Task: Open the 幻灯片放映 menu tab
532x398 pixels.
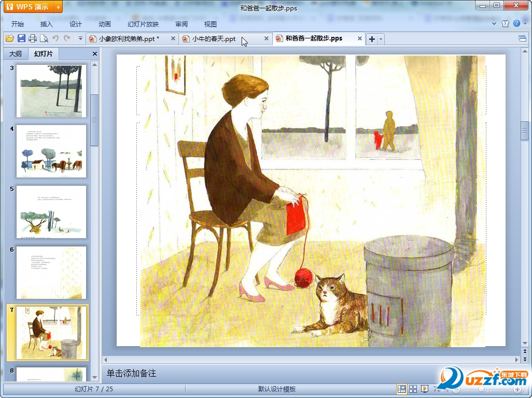Action: (x=143, y=24)
